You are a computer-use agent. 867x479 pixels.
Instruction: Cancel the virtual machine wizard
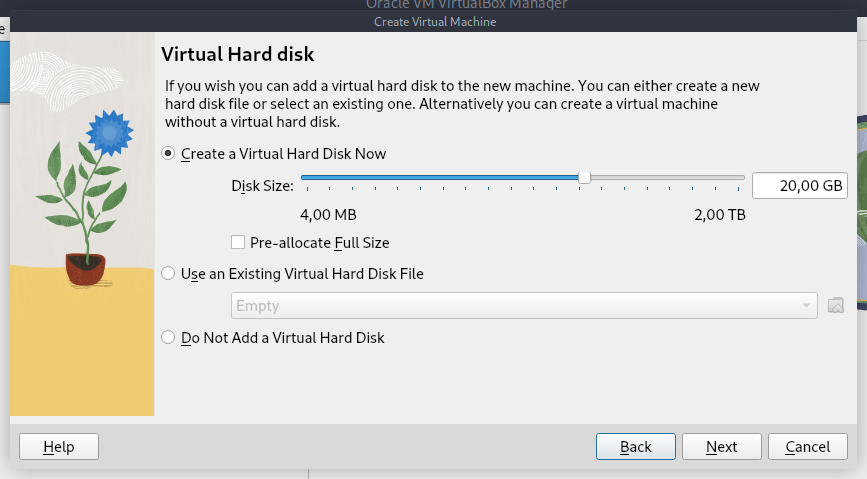click(807, 447)
